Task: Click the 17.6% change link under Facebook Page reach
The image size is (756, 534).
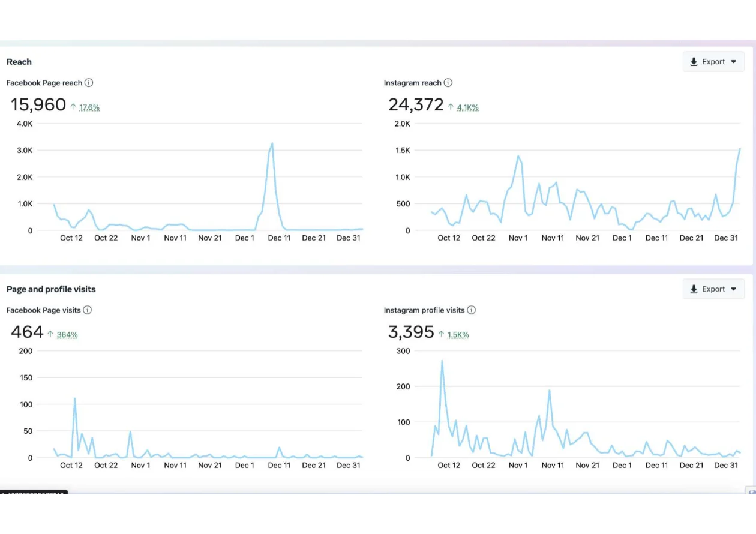Action: tap(89, 107)
